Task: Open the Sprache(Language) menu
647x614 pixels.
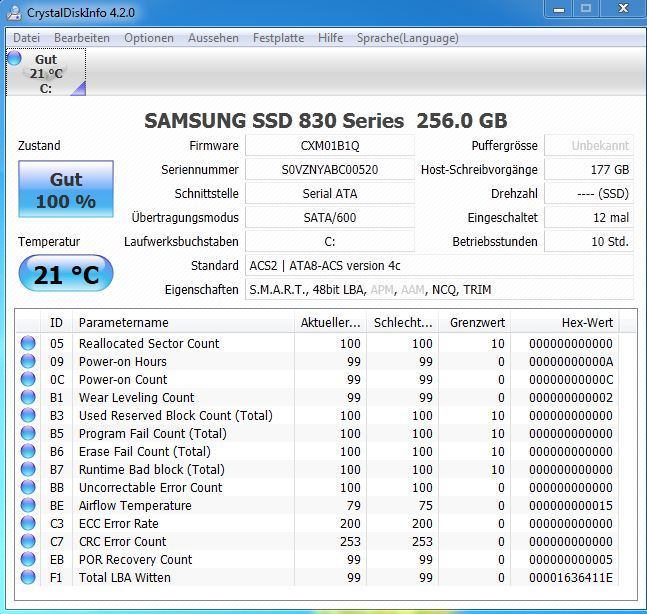Action: 408,38
